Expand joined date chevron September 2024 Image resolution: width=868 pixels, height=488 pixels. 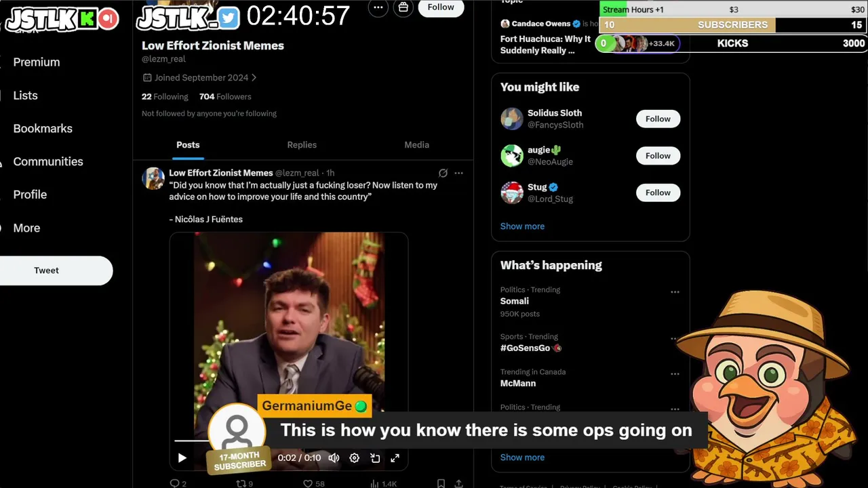tap(254, 78)
